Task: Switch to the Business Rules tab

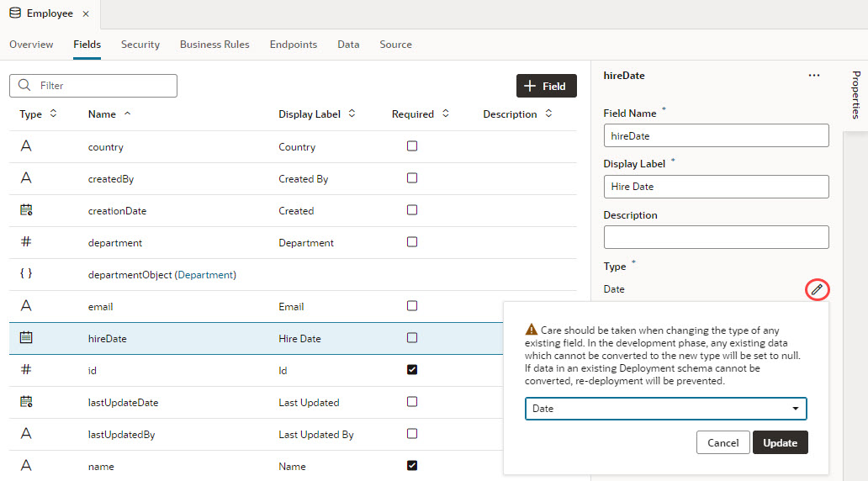Action: click(214, 45)
